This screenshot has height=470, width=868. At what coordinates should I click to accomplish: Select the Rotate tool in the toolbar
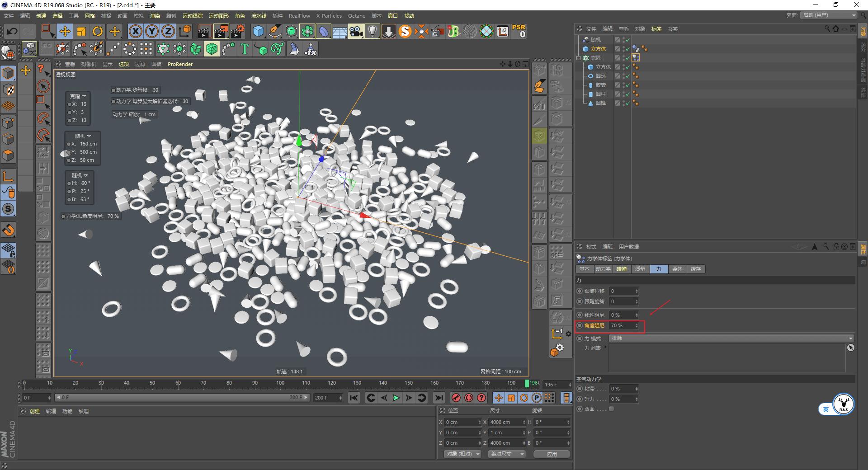coord(98,31)
